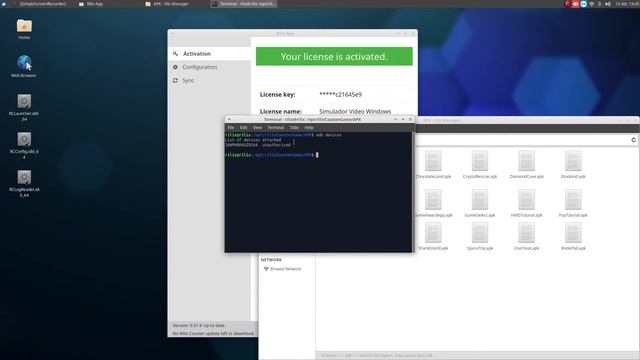Open the Activation section in Rilix App
Screen dimensions: 640x360
coord(209,53)
